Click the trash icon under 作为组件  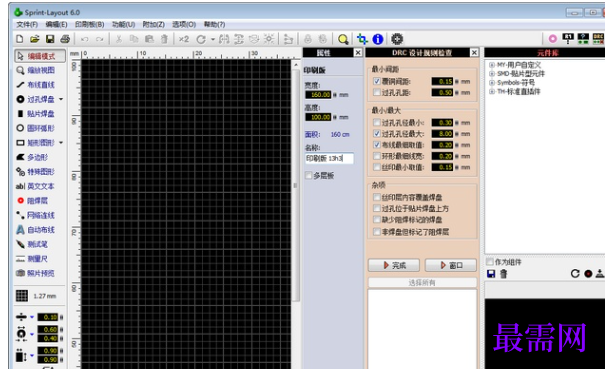click(504, 274)
